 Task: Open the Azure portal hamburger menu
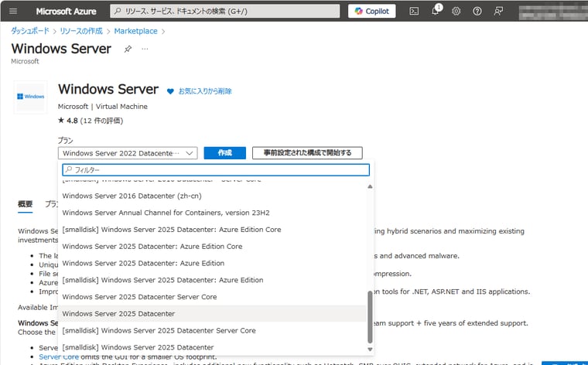[x=13, y=11]
